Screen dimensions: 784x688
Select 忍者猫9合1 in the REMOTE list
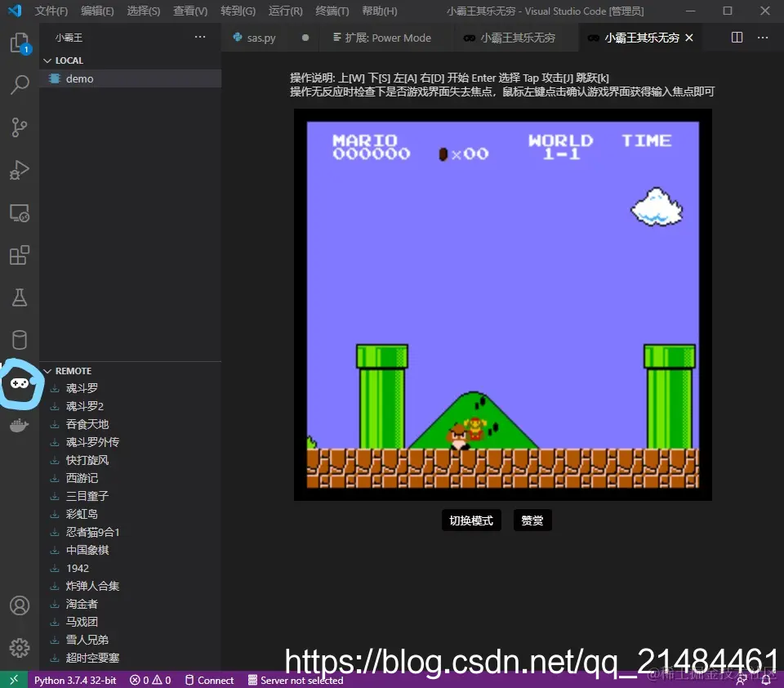[x=131, y=533]
